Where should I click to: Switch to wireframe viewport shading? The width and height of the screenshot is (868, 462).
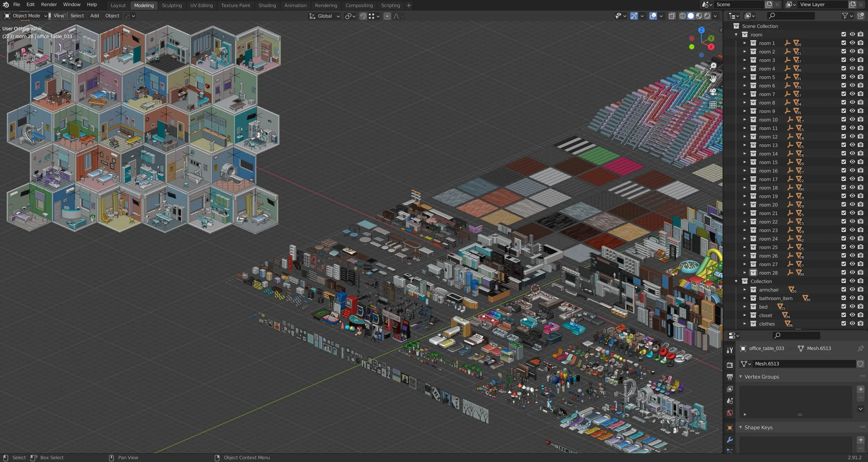coord(682,16)
